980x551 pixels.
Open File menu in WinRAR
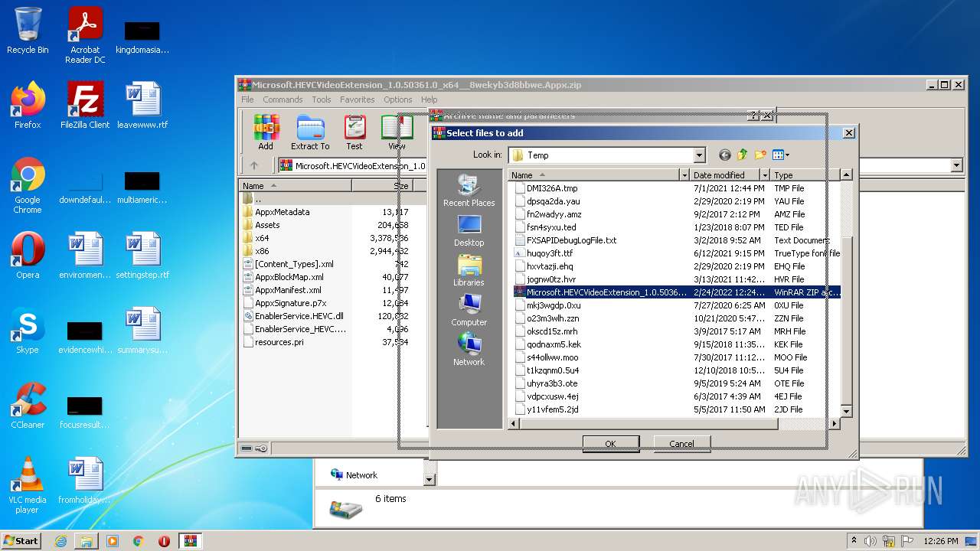(x=247, y=99)
